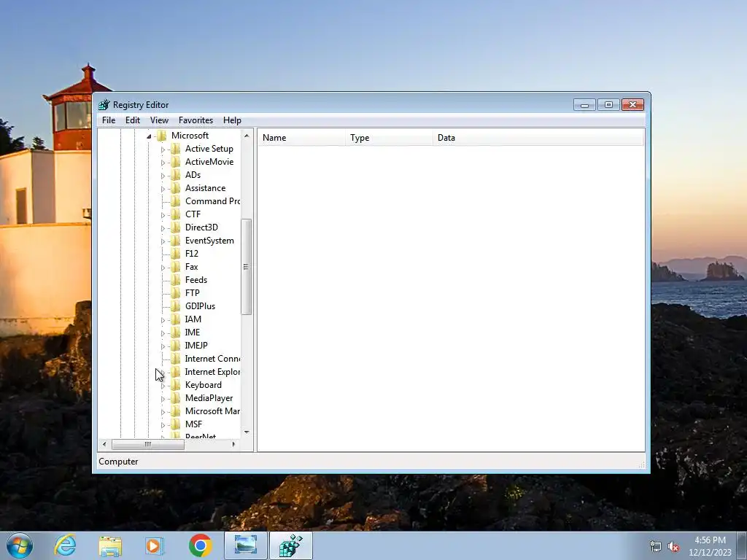Viewport: 747px width, 560px height.
Task: Click the Direct3D folder icon
Action: click(x=176, y=227)
